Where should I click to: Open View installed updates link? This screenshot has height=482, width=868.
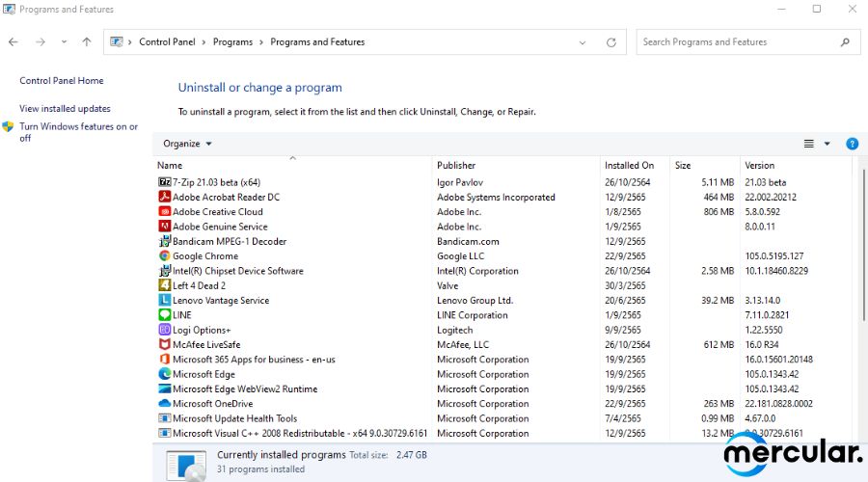(65, 109)
